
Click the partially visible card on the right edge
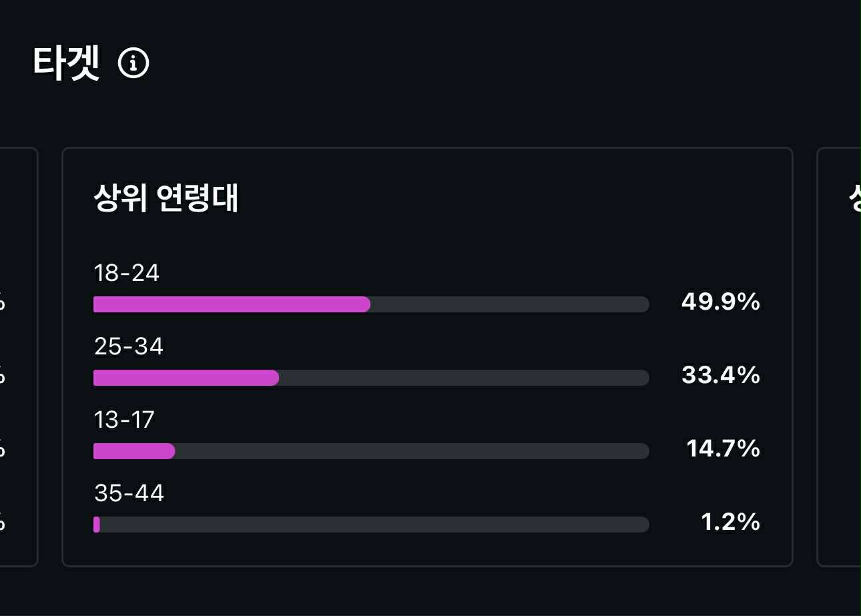point(840,356)
